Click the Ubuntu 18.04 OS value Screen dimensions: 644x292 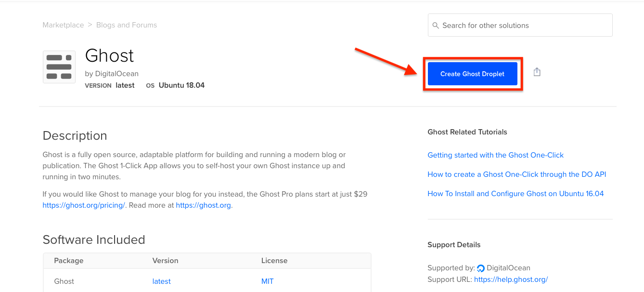[x=181, y=85]
